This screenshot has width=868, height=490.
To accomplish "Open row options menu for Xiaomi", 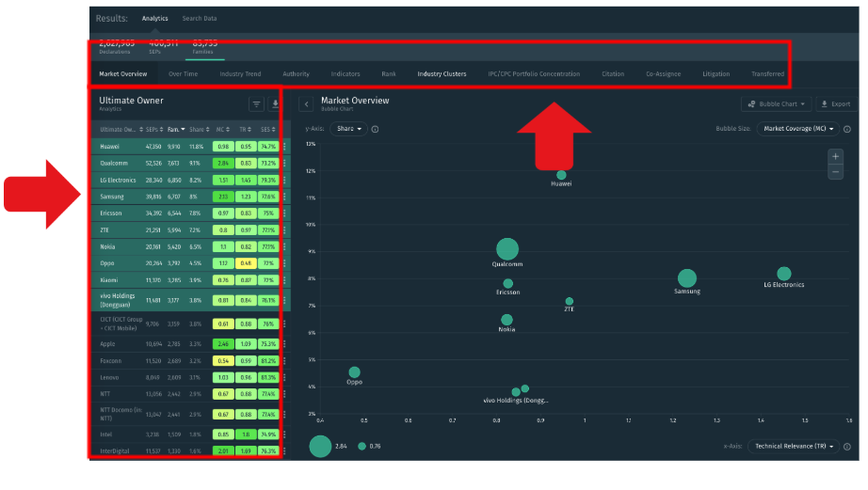I will tap(284, 280).
